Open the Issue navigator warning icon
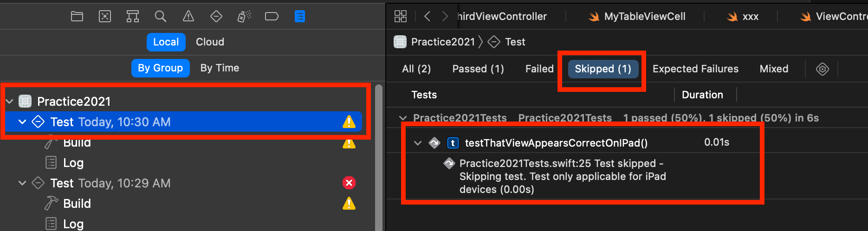Viewport: 868px width, 231px height. [x=188, y=17]
